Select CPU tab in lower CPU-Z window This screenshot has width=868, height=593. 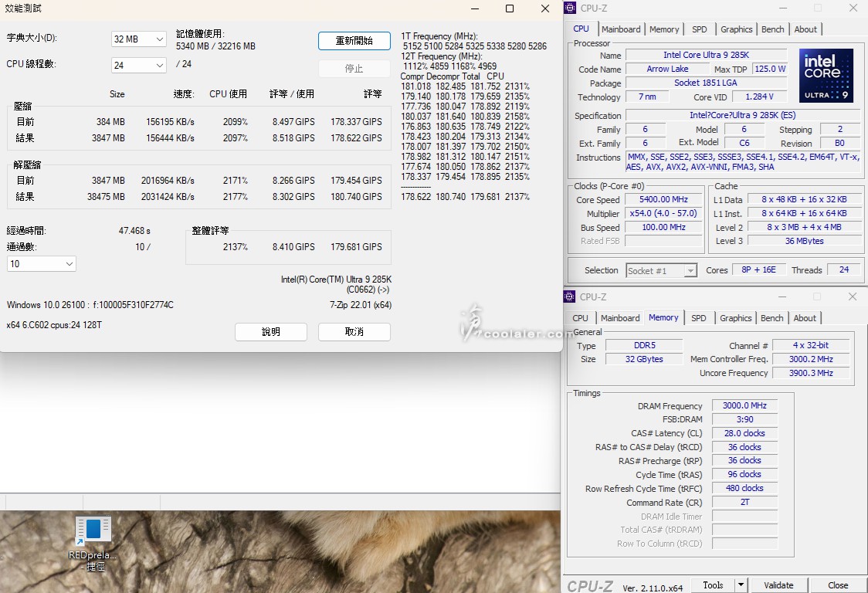580,318
